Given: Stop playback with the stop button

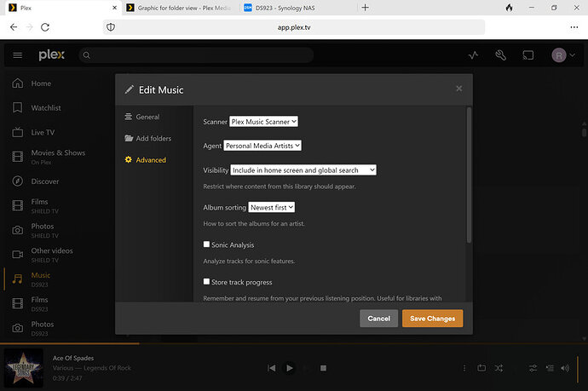Looking at the screenshot, I should pos(323,368).
